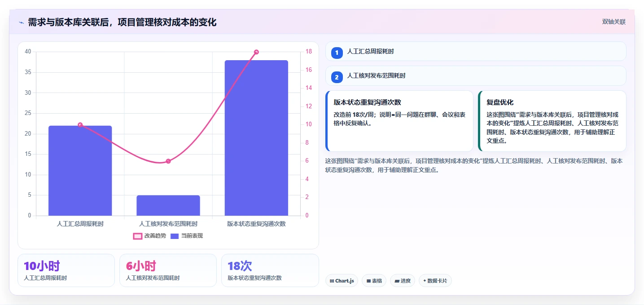The image size is (644, 305).
Task: Open list item 人工汇总周报耗时
Action: (x=476, y=51)
